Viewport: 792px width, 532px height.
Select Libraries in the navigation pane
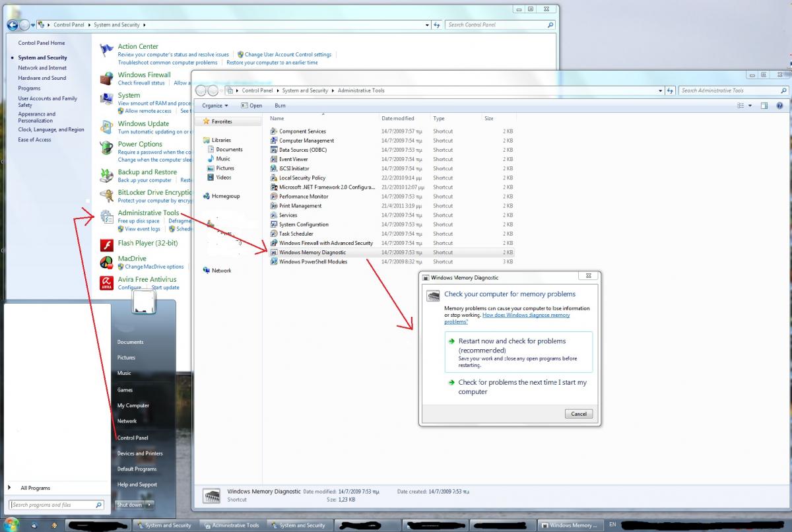click(221, 140)
